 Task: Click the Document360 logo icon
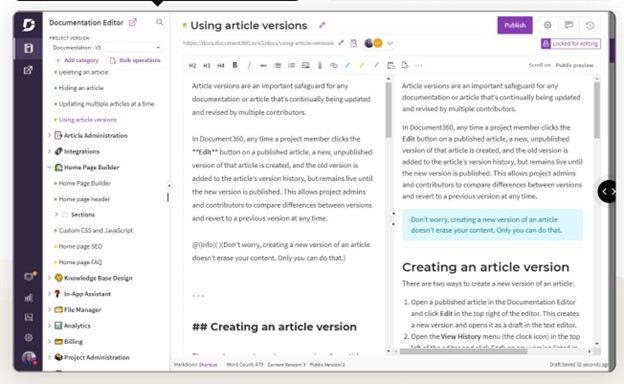(x=28, y=25)
